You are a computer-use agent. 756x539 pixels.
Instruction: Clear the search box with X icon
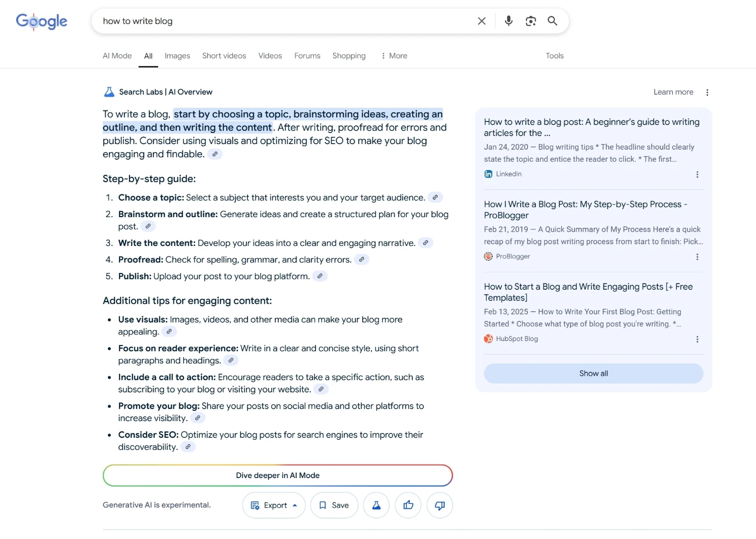(x=482, y=21)
